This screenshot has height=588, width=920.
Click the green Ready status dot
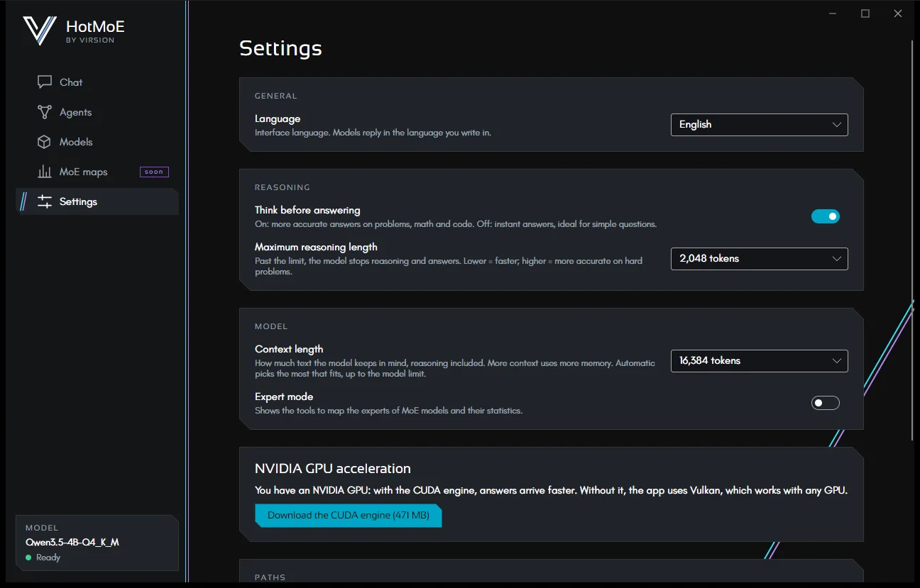[x=28, y=558]
